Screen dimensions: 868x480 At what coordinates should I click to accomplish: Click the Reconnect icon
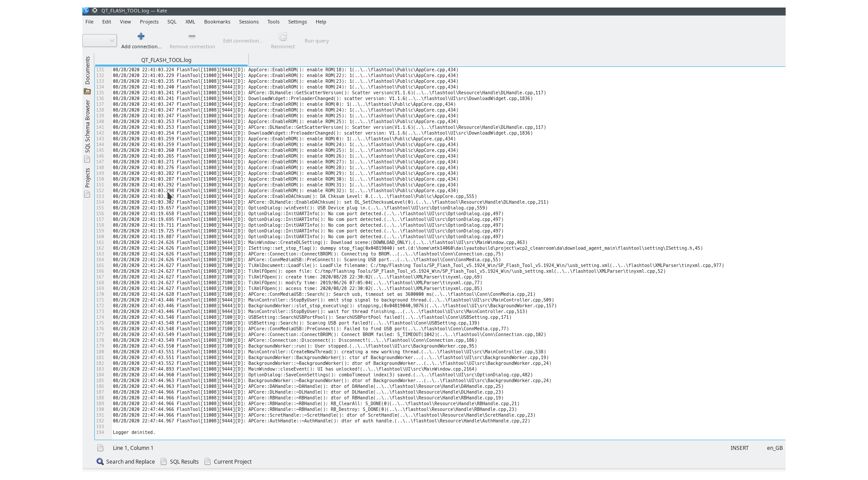(283, 36)
